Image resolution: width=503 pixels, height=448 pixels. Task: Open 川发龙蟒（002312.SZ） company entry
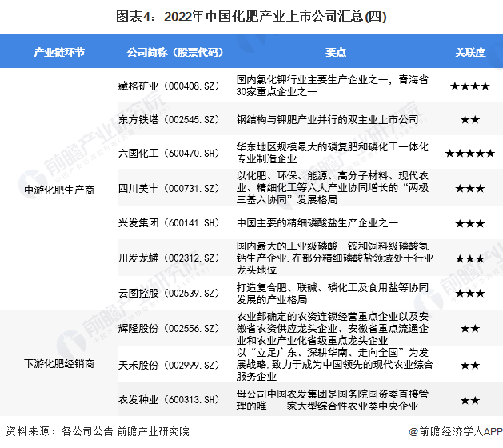click(x=168, y=258)
